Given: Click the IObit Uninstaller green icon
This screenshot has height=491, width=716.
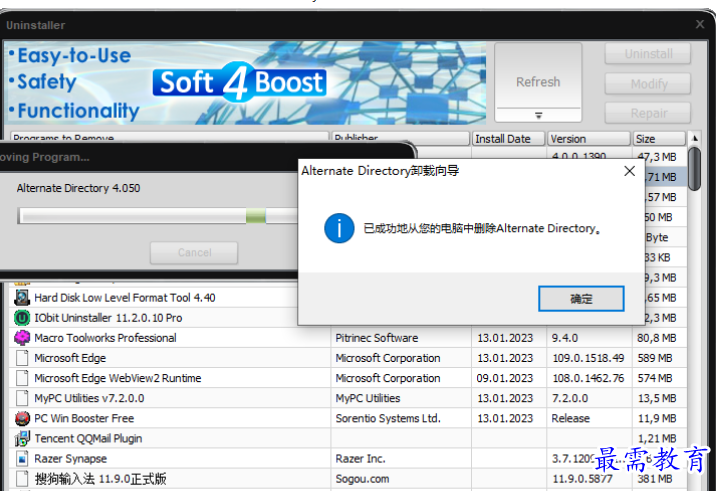Looking at the screenshot, I should tap(22, 317).
